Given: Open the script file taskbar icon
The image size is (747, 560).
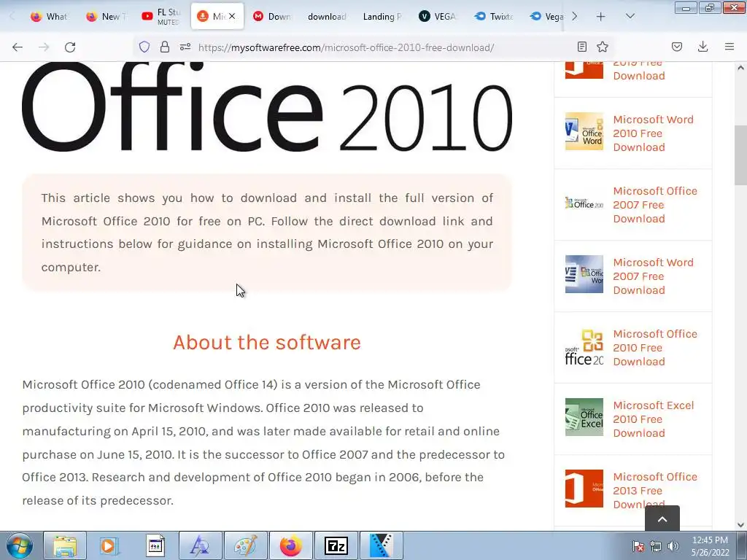Looking at the screenshot, I should [x=155, y=545].
